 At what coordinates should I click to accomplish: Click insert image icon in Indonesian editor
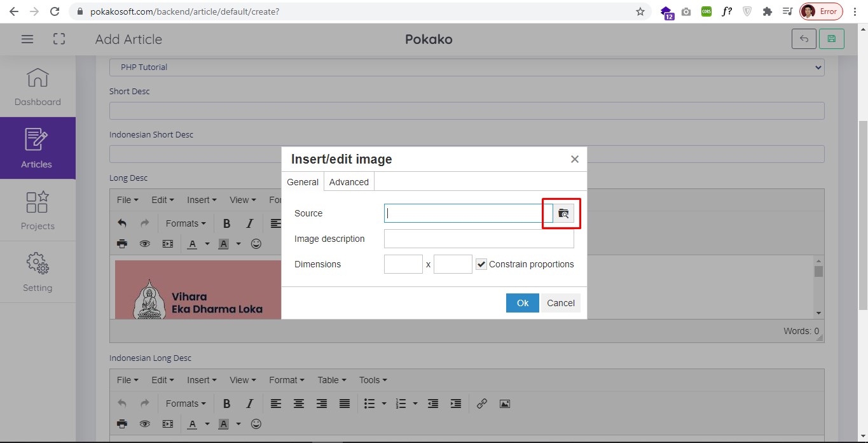tap(504, 404)
